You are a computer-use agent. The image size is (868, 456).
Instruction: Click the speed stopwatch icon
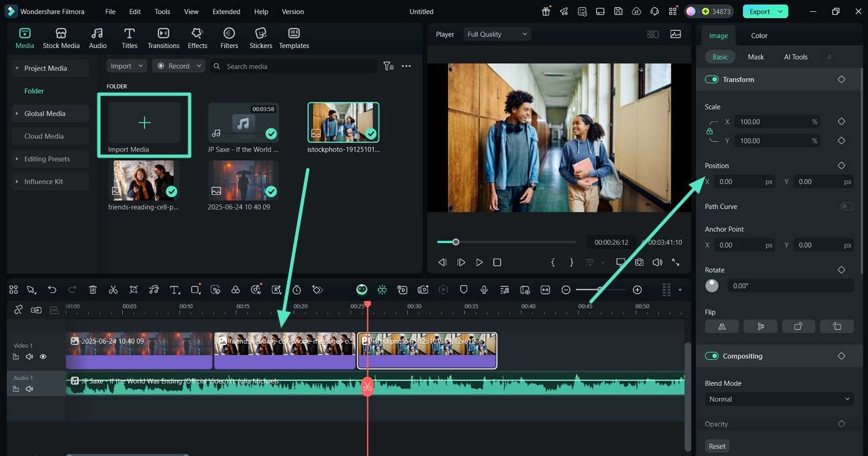coord(296,290)
